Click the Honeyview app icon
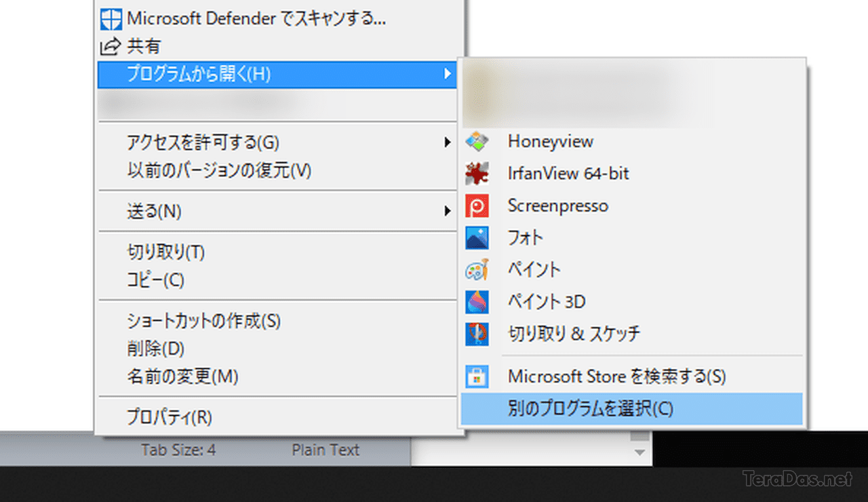Image resolution: width=868 pixels, height=502 pixels. click(477, 142)
